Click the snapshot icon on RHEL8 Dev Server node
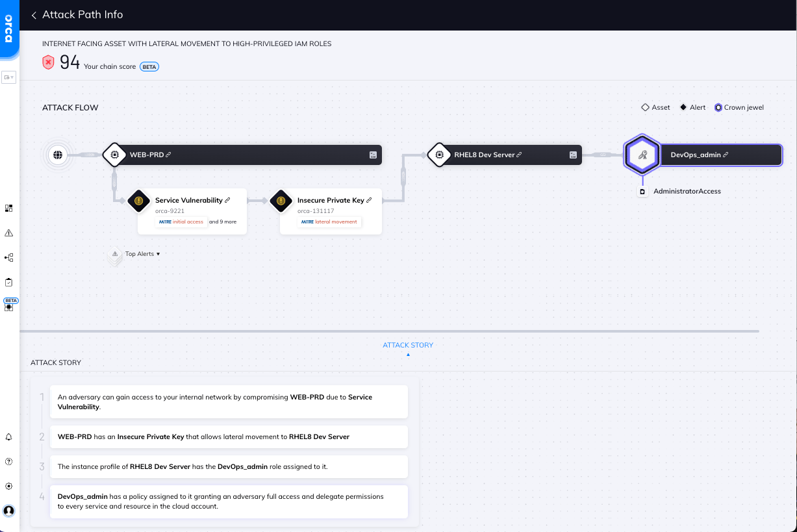Image resolution: width=797 pixels, height=532 pixels. click(x=572, y=155)
